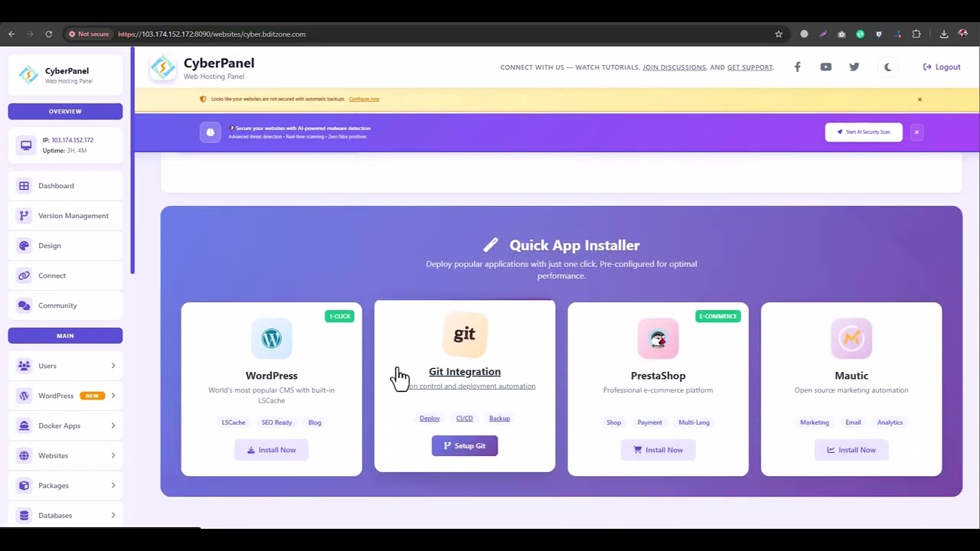Open Connect sidebar item
The width and height of the screenshot is (980, 551).
coord(65,275)
